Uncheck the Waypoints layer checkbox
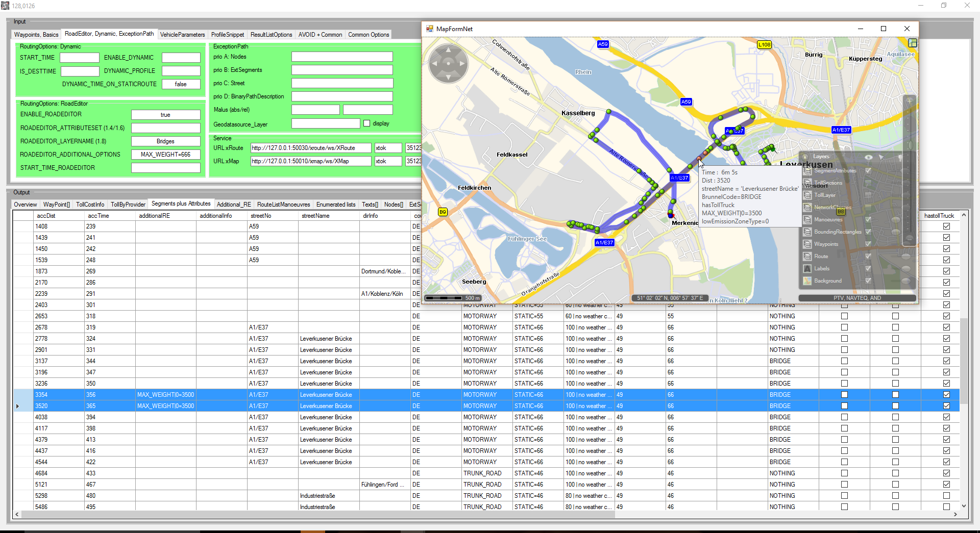 [868, 244]
